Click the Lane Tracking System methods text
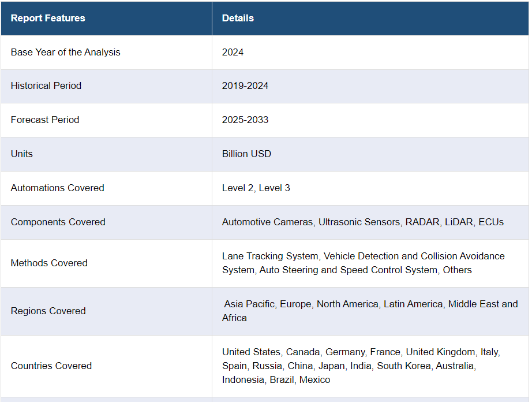The image size is (532, 402). click(270, 256)
